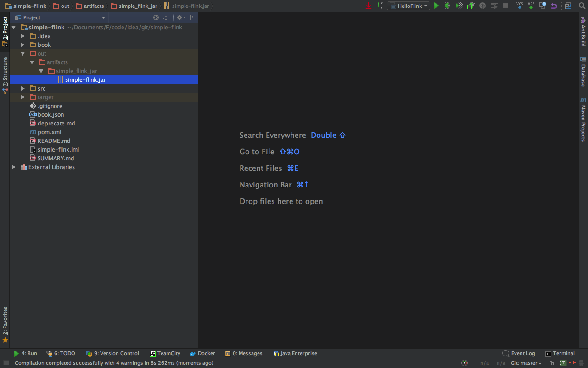Start debugging with the bug icon

[448, 6]
